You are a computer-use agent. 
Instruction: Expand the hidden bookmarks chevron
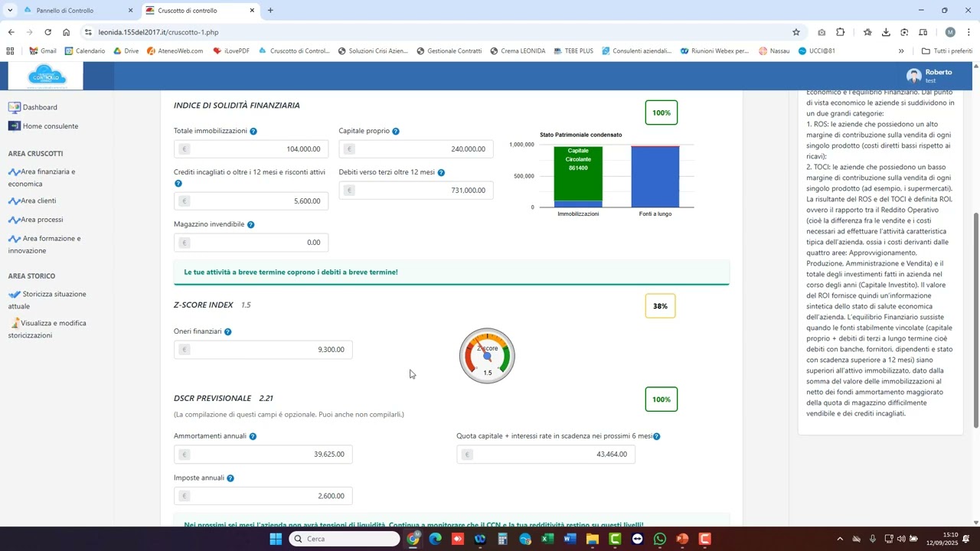pyautogui.click(x=901, y=51)
